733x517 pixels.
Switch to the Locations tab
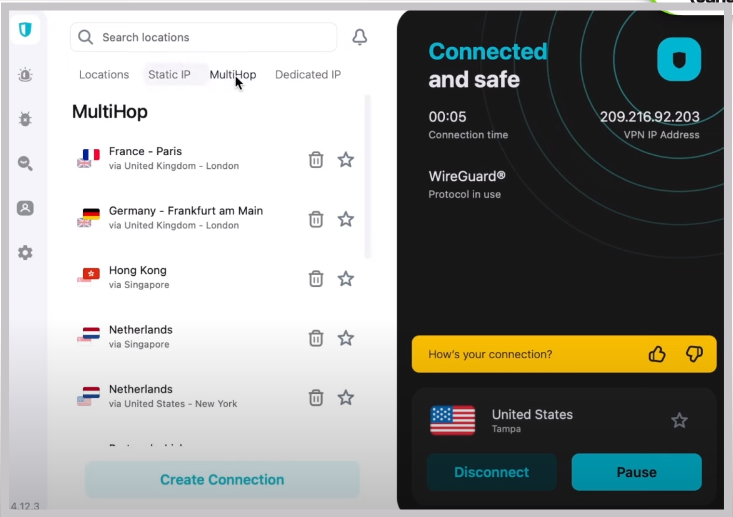pos(104,75)
